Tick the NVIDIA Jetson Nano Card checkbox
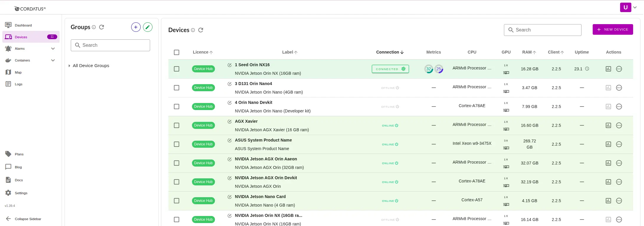This screenshot has width=644, height=226. tap(177, 201)
